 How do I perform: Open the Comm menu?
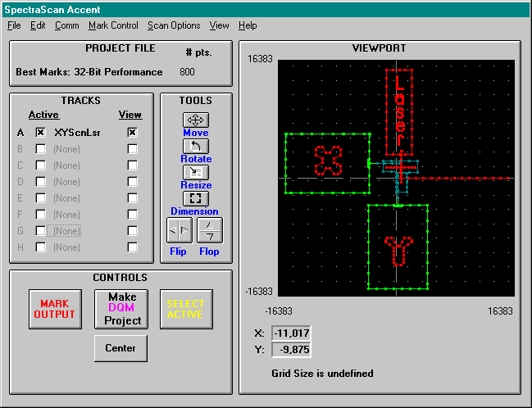67,25
